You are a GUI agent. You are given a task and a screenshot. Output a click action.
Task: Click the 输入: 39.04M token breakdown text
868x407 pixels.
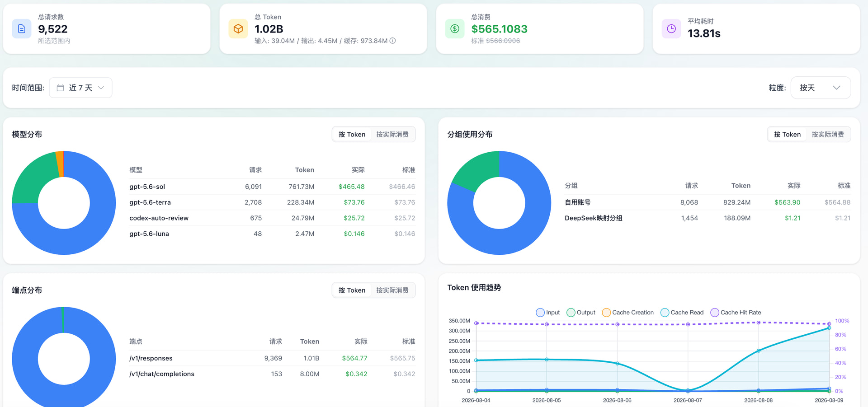coord(275,41)
